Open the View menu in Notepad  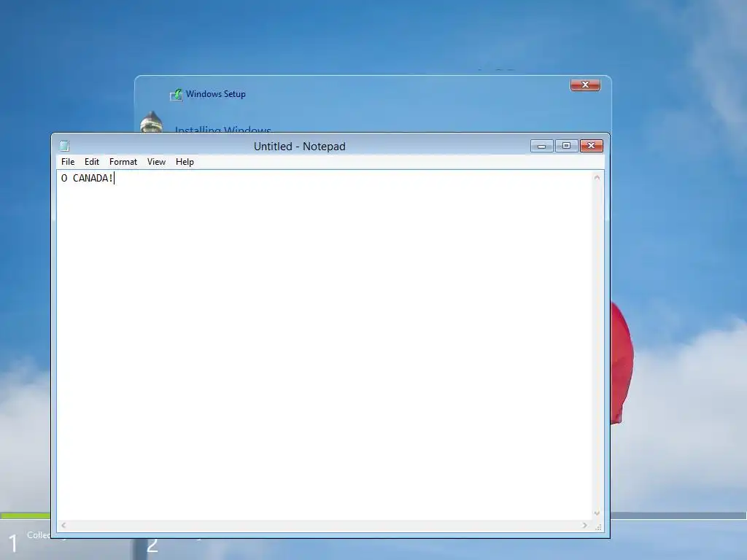click(x=156, y=162)
